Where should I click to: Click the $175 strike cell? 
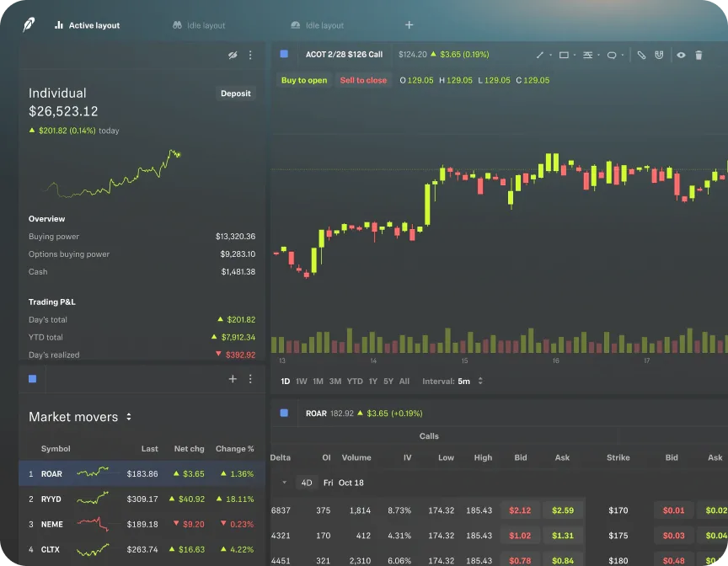coord(618,536)
